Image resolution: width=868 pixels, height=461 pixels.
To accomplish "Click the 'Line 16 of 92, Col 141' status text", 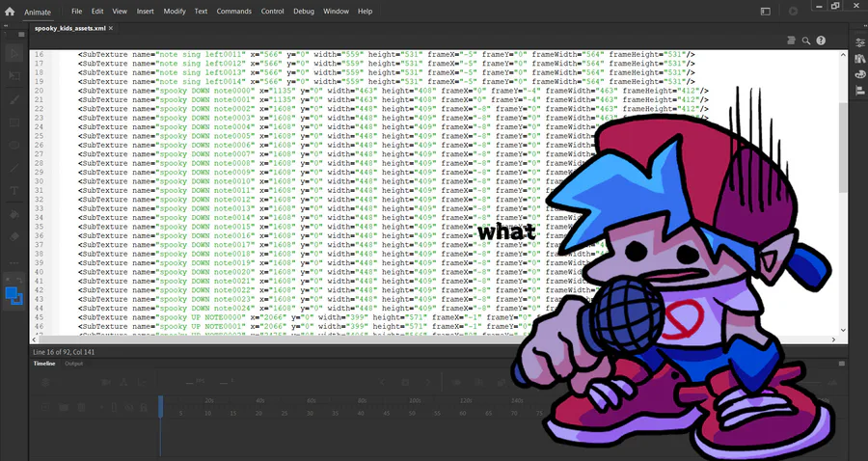I will (x=66, y=352).
